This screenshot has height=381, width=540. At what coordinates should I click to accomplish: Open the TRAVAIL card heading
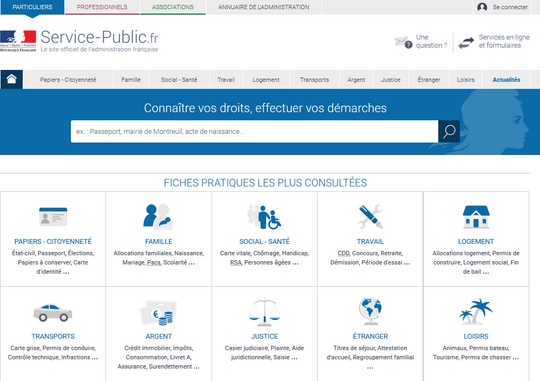370,241
